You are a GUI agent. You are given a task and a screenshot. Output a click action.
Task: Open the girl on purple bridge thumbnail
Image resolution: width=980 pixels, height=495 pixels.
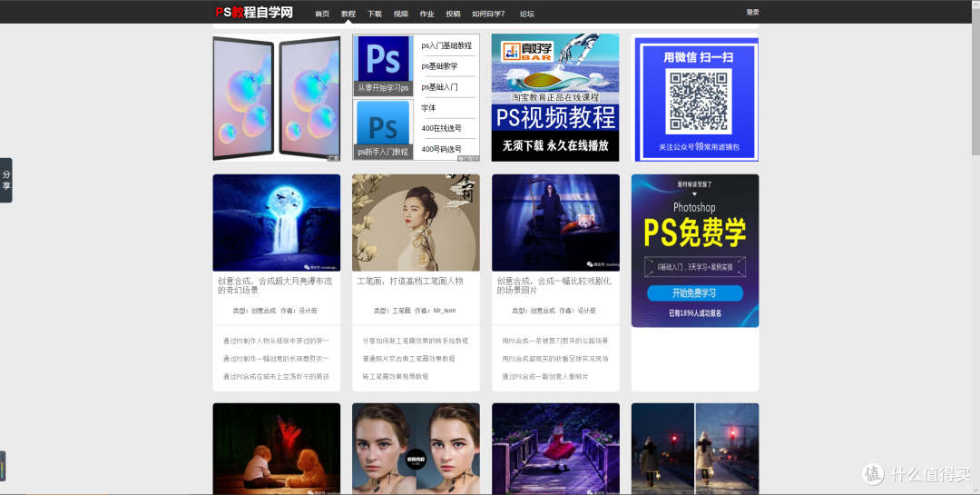pyautogui.click(x=555, y=449)
